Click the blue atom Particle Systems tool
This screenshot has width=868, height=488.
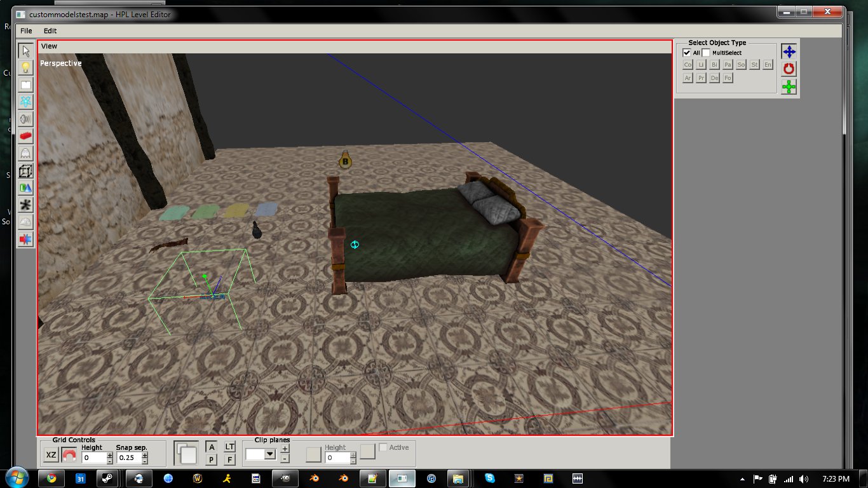coord(25,102)
